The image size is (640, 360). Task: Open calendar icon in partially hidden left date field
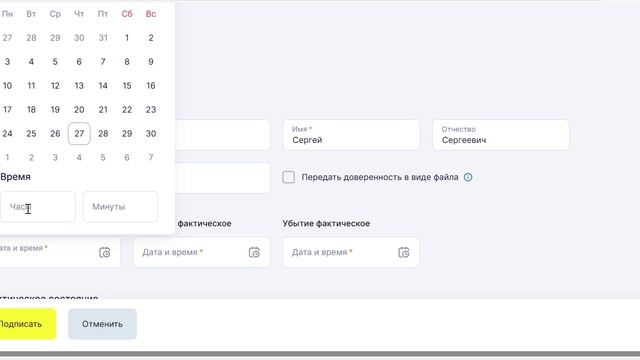click(105, 253)
